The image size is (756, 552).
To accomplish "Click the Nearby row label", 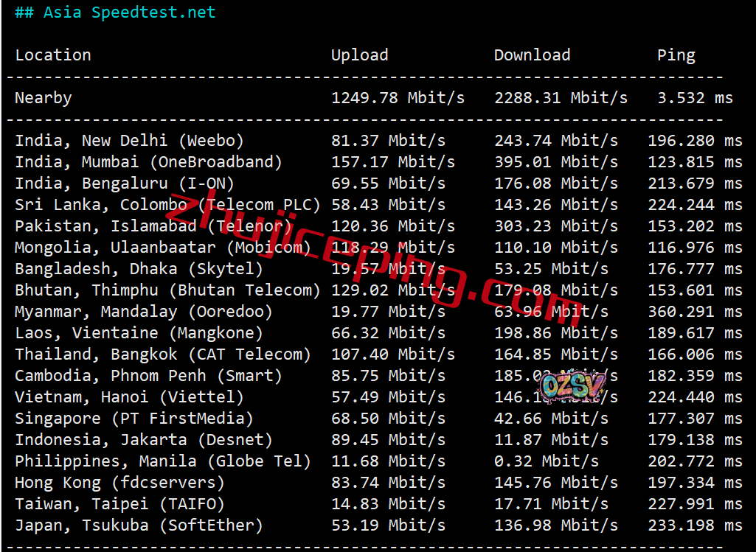I will [x=44, y=98].
